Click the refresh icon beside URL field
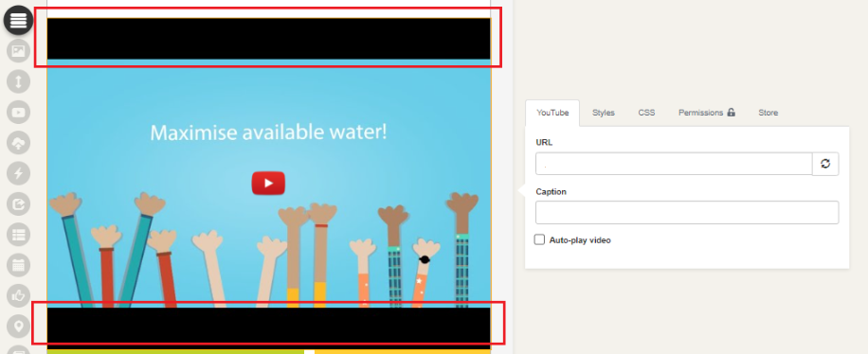 (825, 164)
